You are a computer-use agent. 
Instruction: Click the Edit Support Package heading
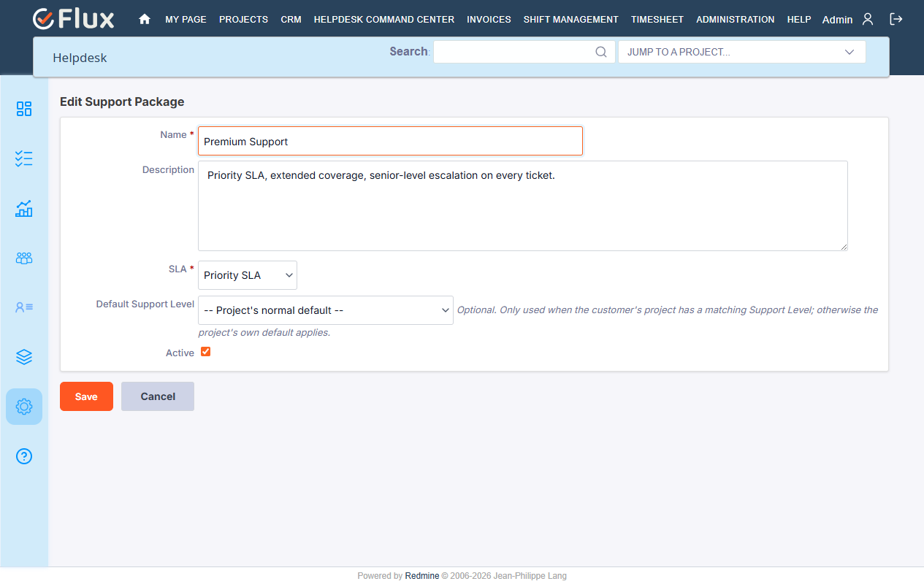[x=122, y=101]
